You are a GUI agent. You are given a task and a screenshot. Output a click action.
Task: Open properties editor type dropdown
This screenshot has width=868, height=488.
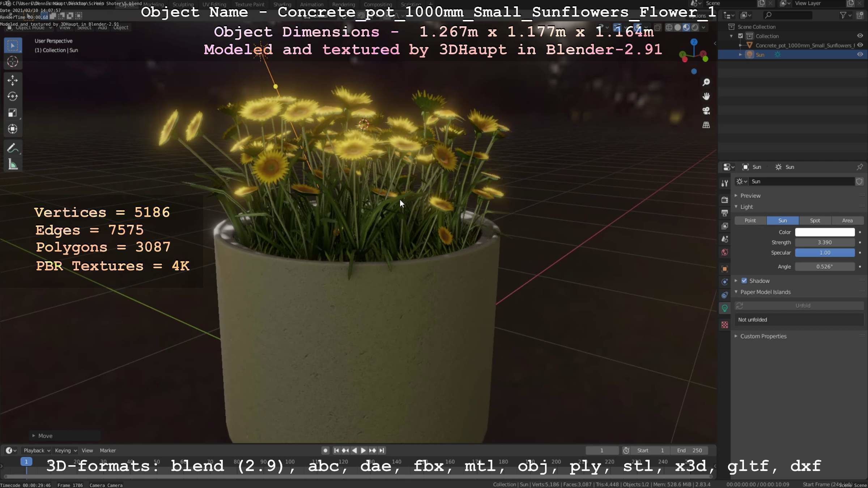coord(728,167)
